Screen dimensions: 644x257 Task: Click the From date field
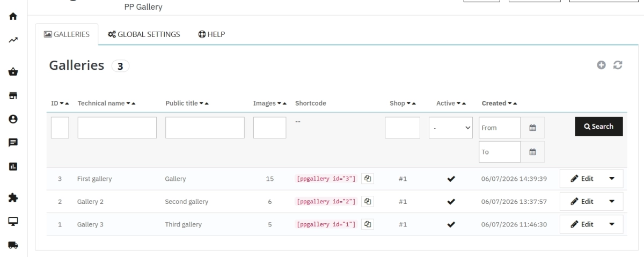point(500,128)
